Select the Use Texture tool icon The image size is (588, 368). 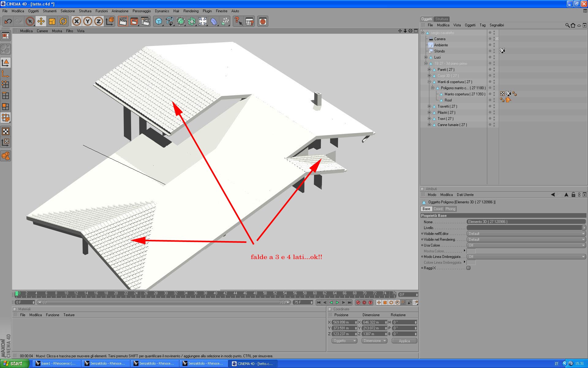click(6, 132)
